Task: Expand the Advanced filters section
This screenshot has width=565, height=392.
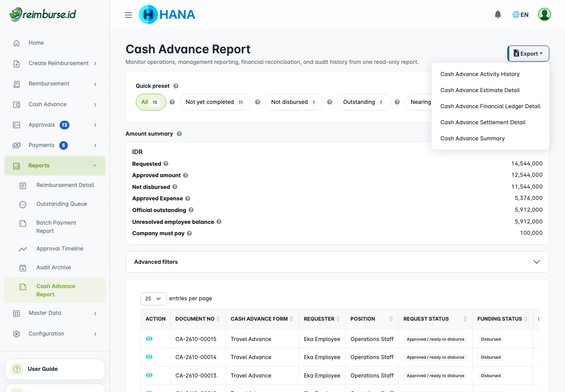Action: [337, 262]
